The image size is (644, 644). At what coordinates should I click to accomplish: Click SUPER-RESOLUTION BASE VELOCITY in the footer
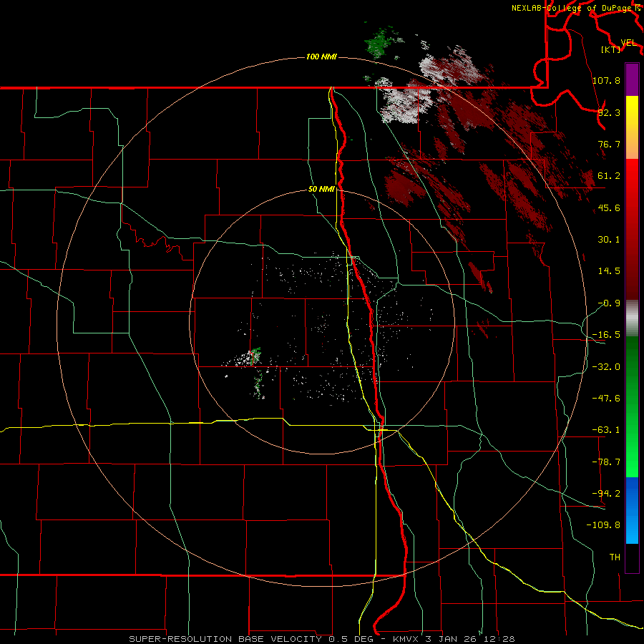click(x=225, y=639)
